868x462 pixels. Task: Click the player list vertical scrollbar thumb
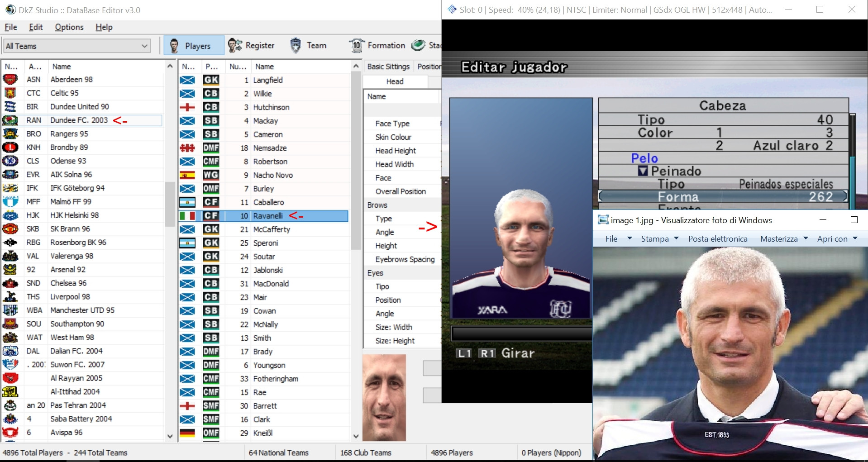click(356, 161)
